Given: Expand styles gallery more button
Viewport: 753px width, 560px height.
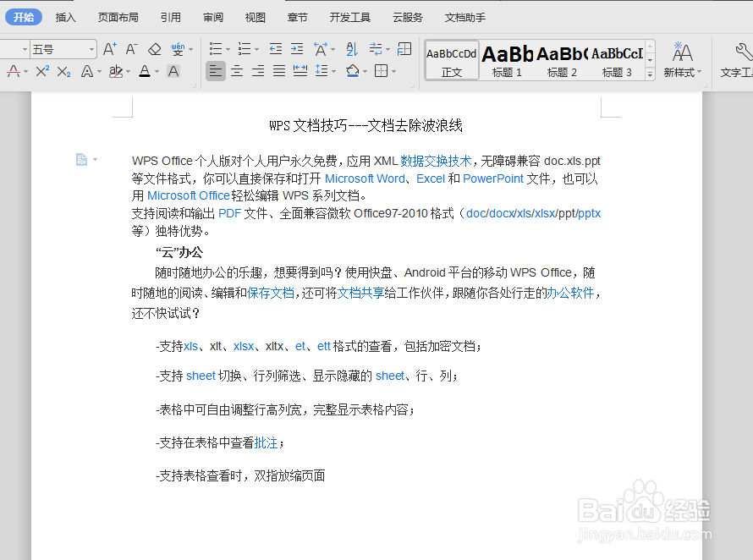Looking at the screenshot, I should click(650, 74).
